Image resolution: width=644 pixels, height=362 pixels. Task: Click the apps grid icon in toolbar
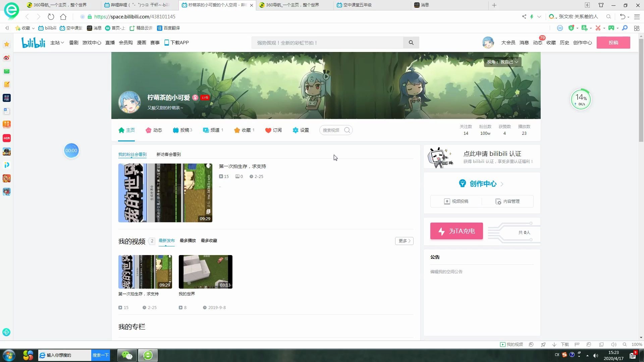[x=637, y=28]
